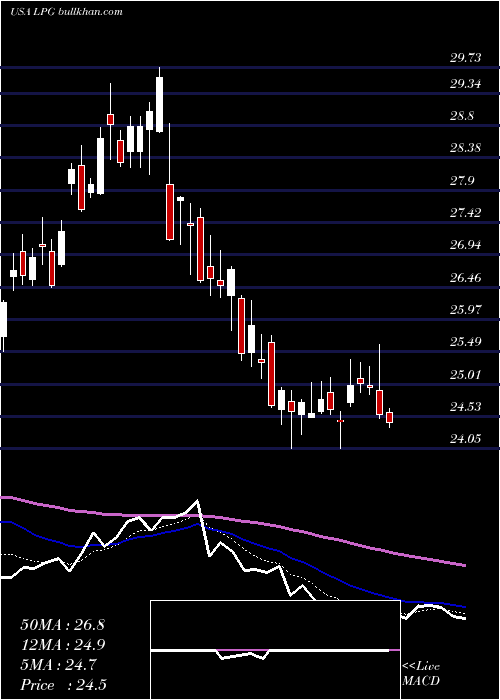Image resolution: width=500 pixels, height=700 pixels.
Task: Click the 25.01 price level label
Action: point(466,374)
